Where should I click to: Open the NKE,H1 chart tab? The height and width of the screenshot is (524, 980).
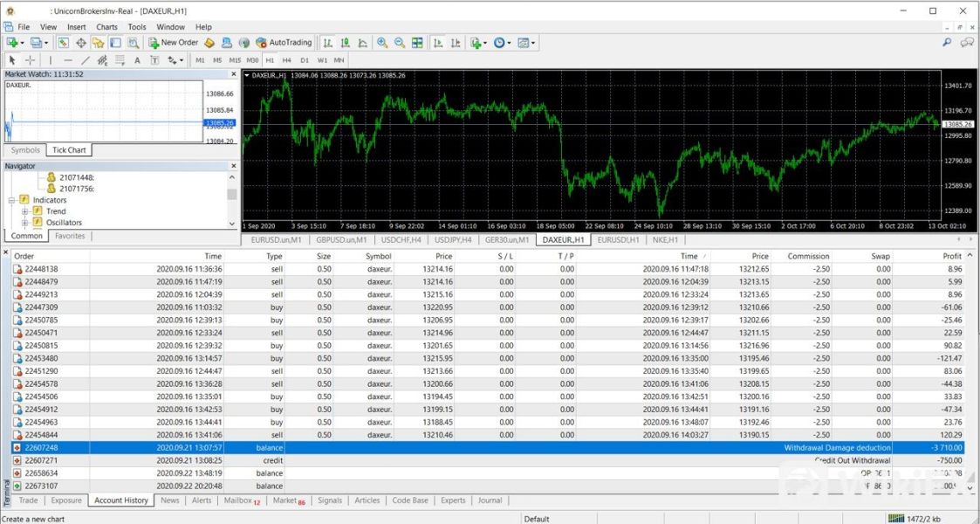click(x=665, y=239)
